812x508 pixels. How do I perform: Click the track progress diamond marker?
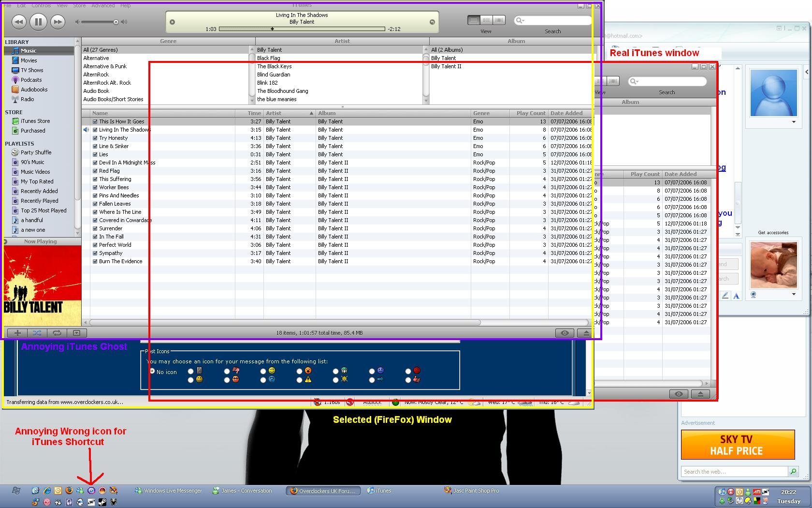[272, 29]
